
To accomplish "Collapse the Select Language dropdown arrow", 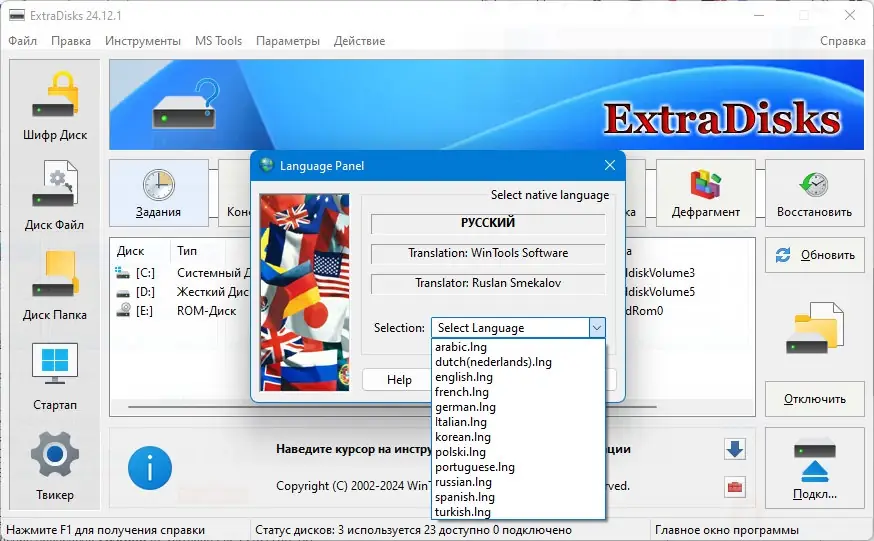I will point(596,328).
